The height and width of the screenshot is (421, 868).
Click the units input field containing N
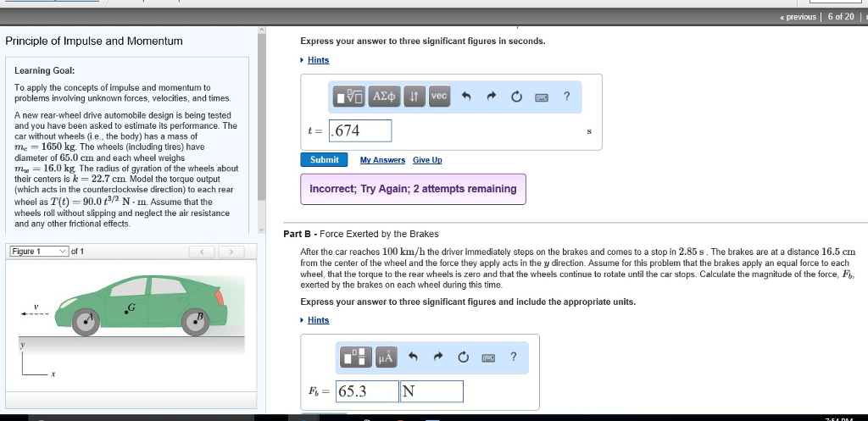(x=431, y=391)
